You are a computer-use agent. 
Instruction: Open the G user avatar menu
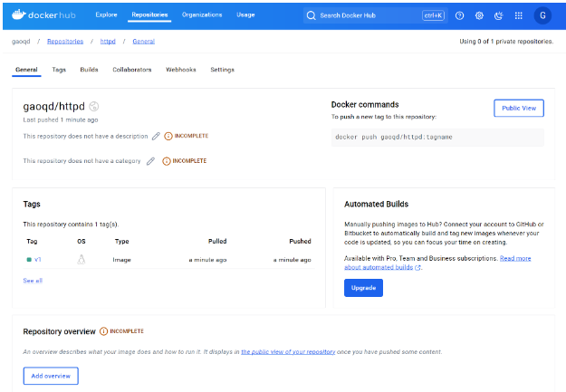pyautogui.click(x=542, y=15)
